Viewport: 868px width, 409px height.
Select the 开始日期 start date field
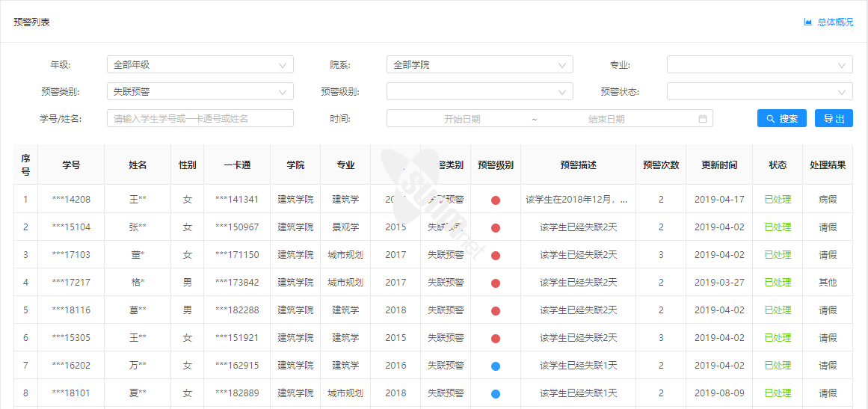click(x=462, y=119)
